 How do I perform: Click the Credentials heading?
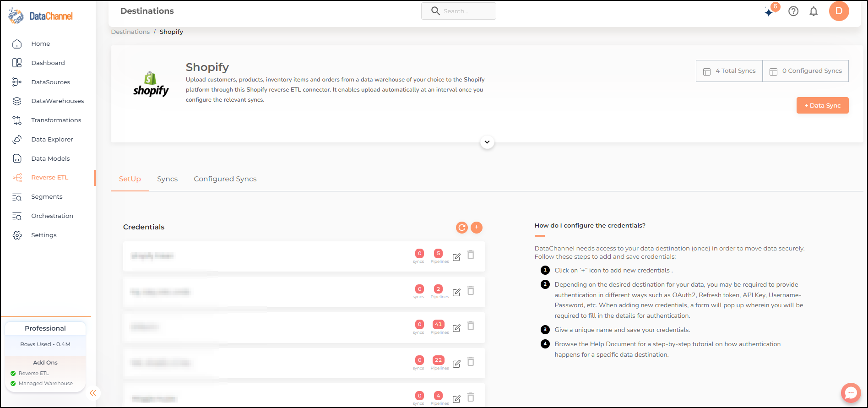click(144, 227)
